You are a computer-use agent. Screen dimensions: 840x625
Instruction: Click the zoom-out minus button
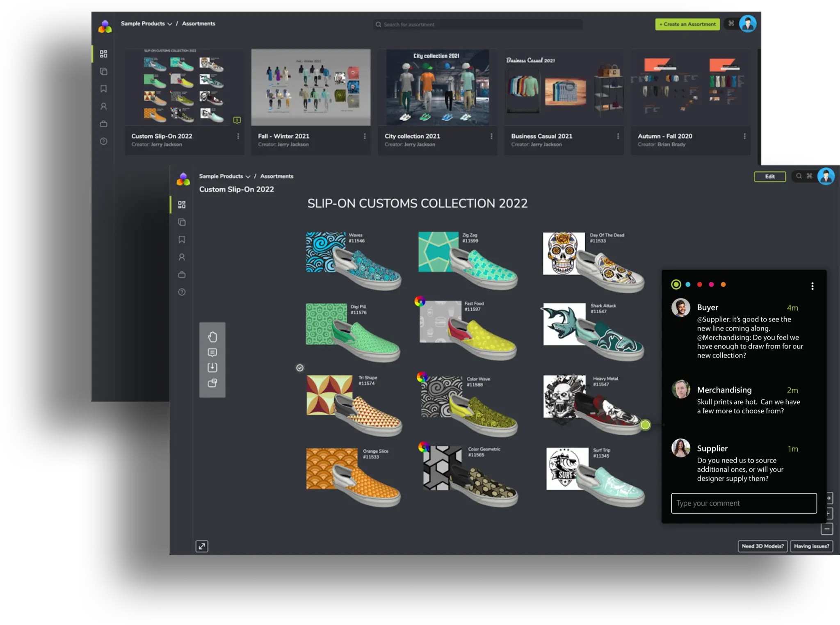coord(827,529)
